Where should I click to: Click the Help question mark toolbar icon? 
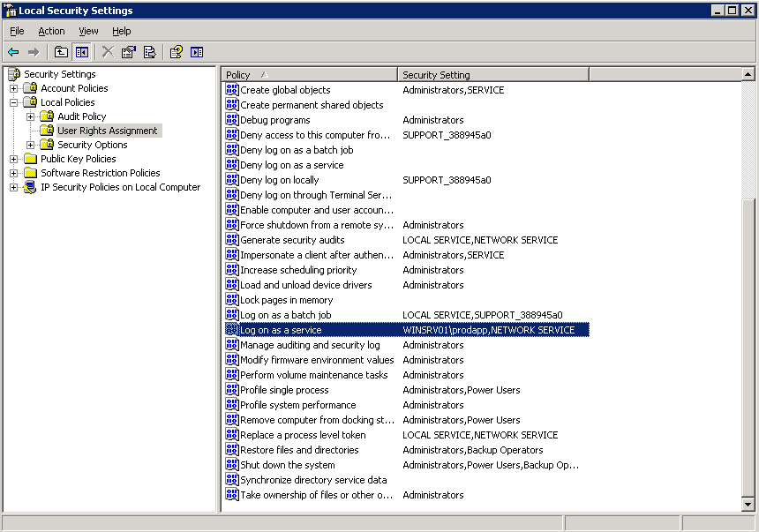pos(176,52)
